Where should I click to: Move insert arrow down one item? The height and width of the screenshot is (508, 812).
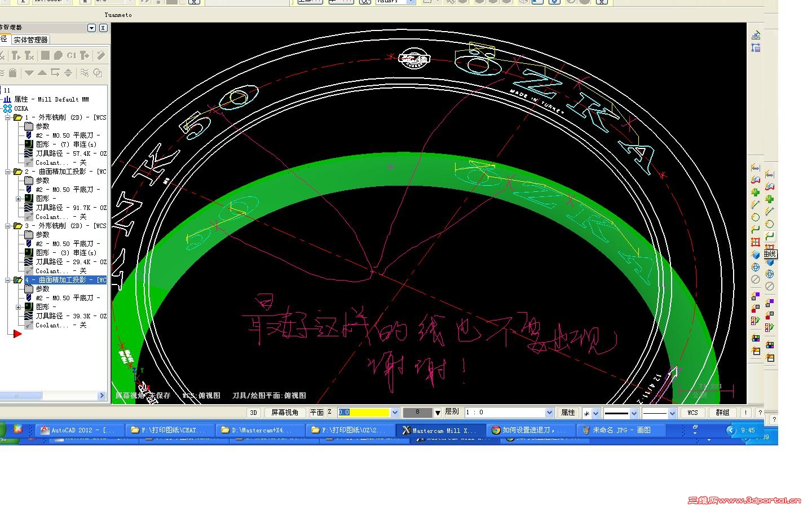29,73
